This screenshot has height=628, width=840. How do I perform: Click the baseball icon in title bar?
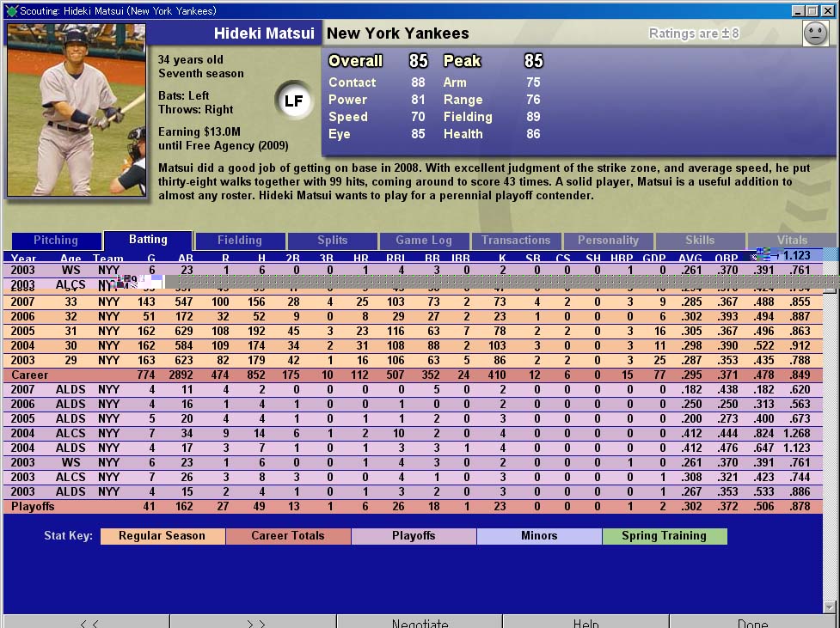(x=11, y=10)
